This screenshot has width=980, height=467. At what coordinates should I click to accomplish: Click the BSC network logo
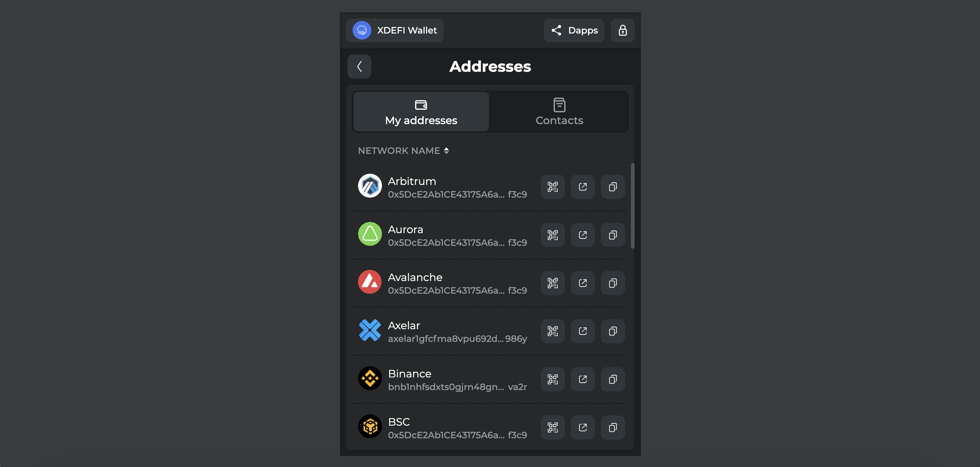(x=370, y=426)
